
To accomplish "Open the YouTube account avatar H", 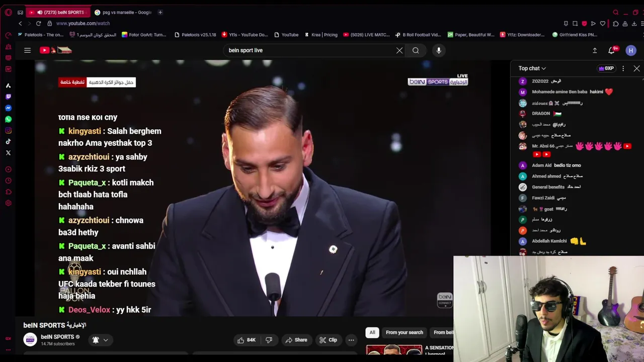I will pyautogui.click(x=631, y=50).
